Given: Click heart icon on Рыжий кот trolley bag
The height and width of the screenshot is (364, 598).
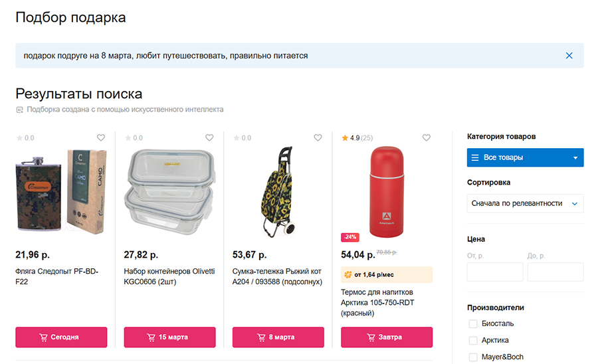Looking at the screenshot, I should pyautogui.click(x=318, y=138).
